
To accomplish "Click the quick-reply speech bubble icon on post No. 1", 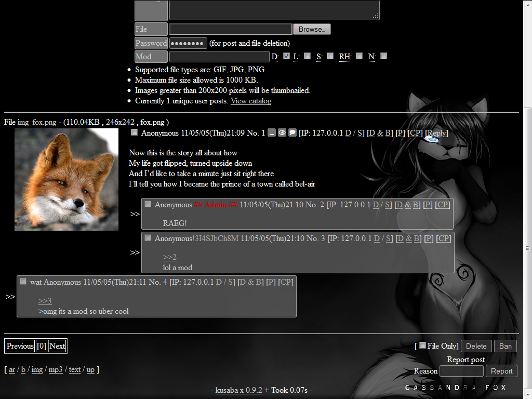I will 292,132.
